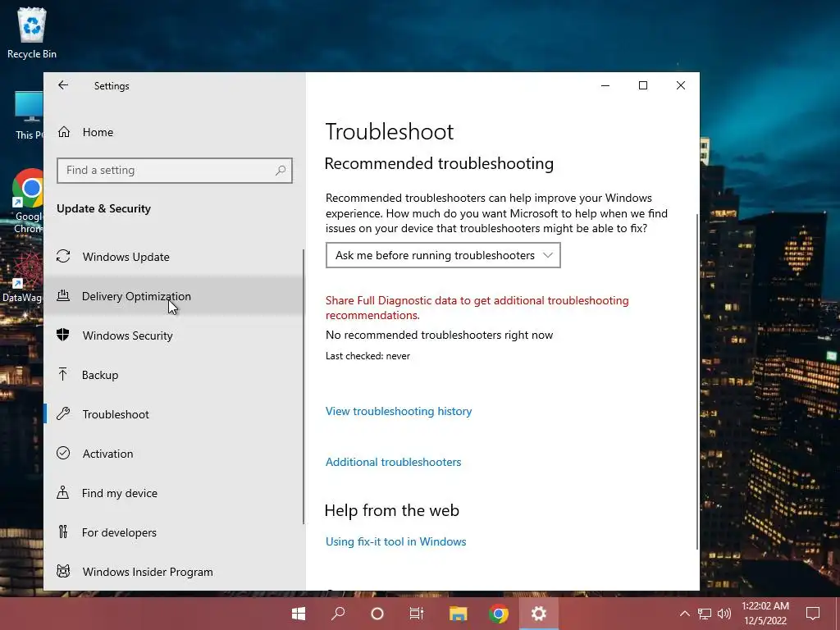Open Additional troubleshooters link
840x630 pixels.
[393, 462]
